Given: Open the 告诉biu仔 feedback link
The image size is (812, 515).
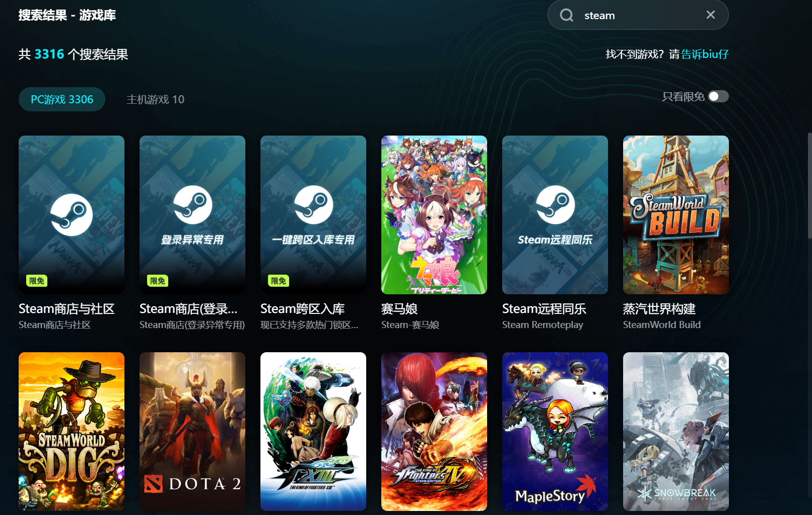Looking at the screenshot, I should [x=705, y=54].
